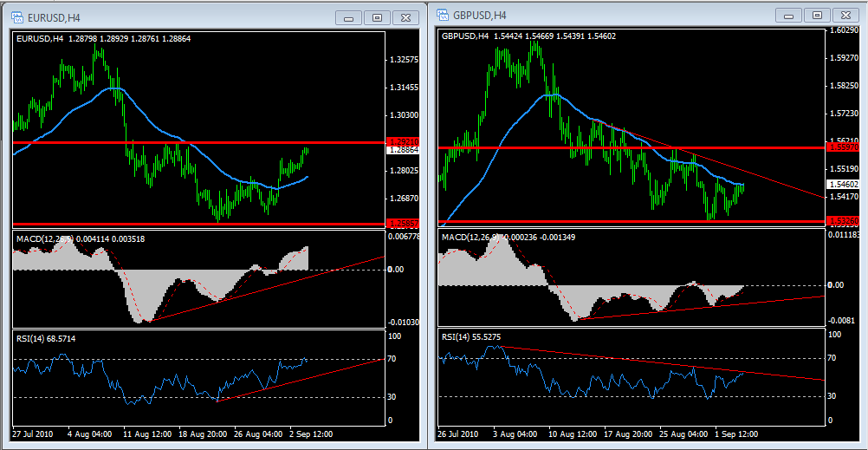This screenshot has height=450, width=868.
Task: Click the 1.60290 price scale value on GBPUSD
Action: pos(845,29)
